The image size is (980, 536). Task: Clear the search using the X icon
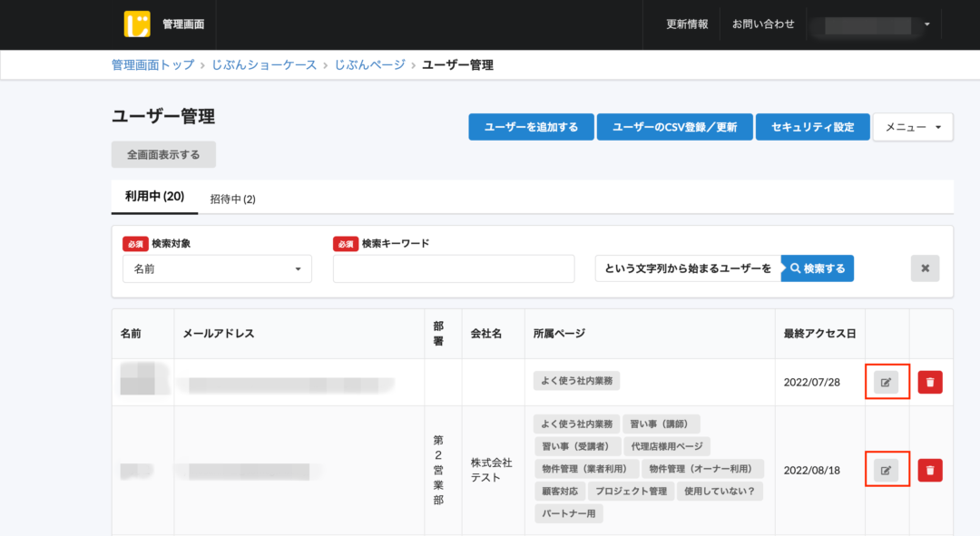point(925,268)
